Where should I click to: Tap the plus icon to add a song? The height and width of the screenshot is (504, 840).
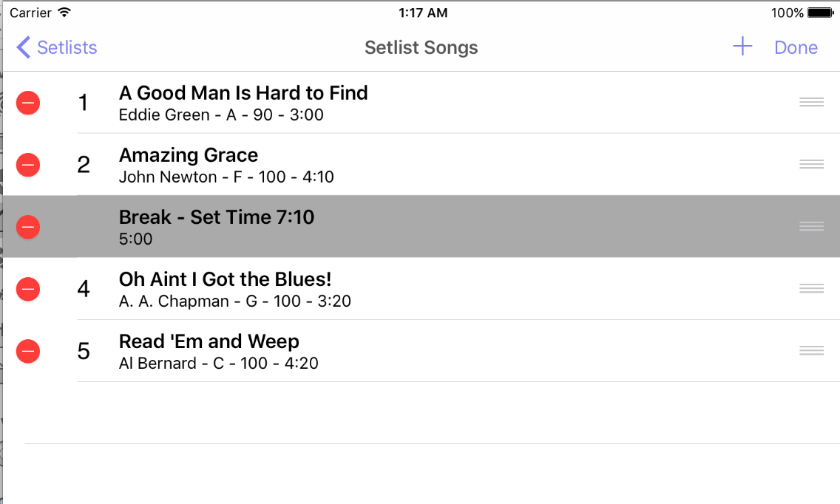[x=741, y=46]
